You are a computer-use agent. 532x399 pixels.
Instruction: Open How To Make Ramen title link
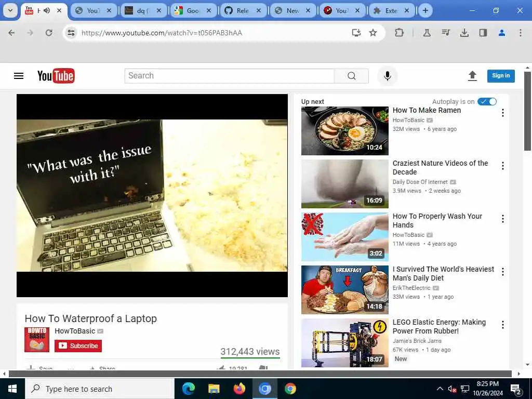coord(427,110)
